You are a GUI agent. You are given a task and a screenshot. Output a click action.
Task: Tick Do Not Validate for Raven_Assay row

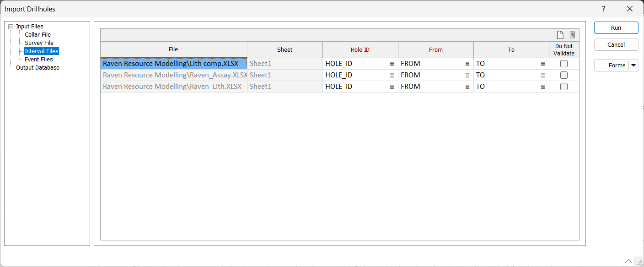click(x=563, y=75)
